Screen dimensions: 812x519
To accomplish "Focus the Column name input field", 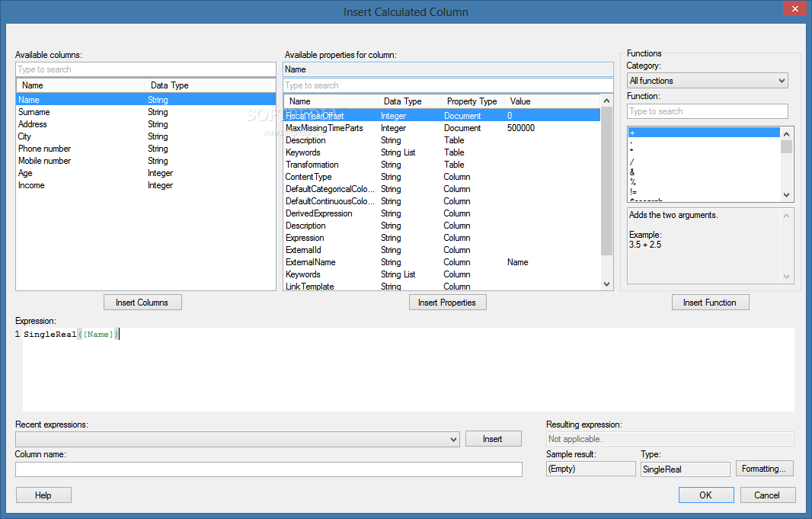I will coord(268,469).
